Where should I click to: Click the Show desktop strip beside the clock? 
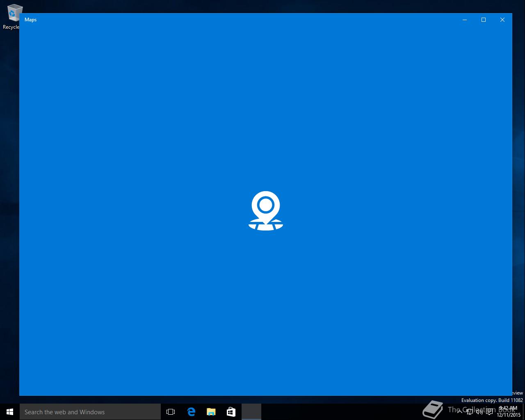click(x=524, y=412)
